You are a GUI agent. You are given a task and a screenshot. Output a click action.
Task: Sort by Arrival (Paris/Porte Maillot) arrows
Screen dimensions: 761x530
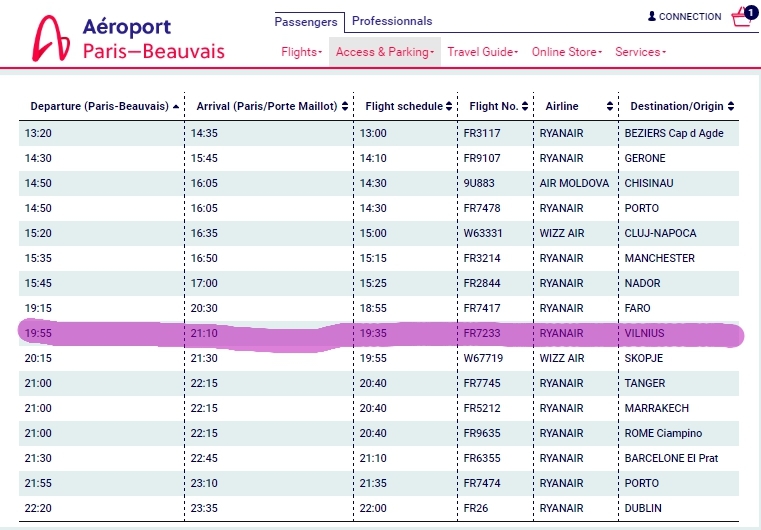[345, 106]
